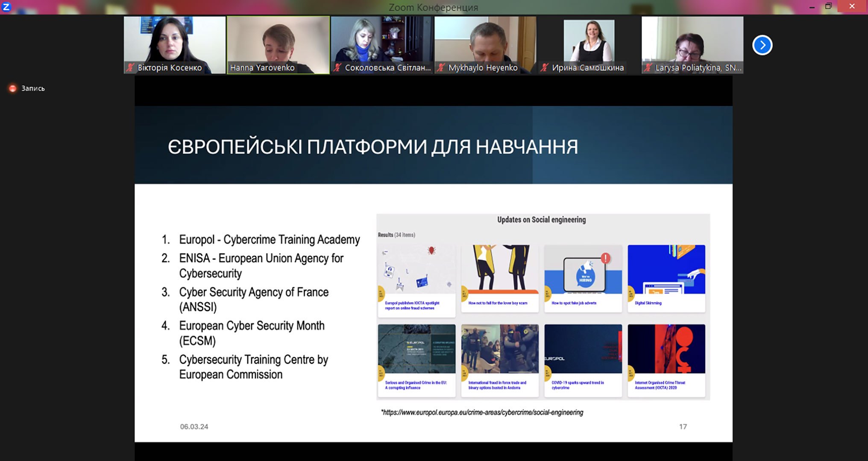Minimize the Zoom conference window
The width and height of the screenshot is (868, 461).
pos(812,6)
